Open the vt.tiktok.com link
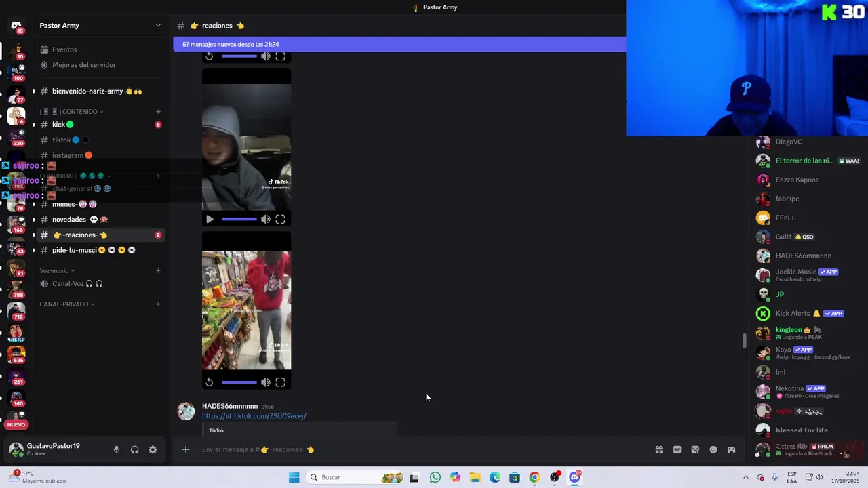This screenshot has width=868, height=488. point(254,416)
